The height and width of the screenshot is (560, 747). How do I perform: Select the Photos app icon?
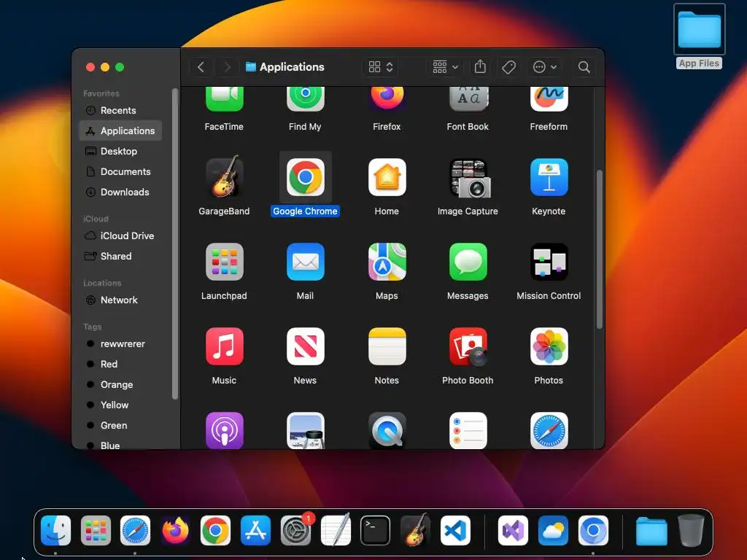click(549, 346)
